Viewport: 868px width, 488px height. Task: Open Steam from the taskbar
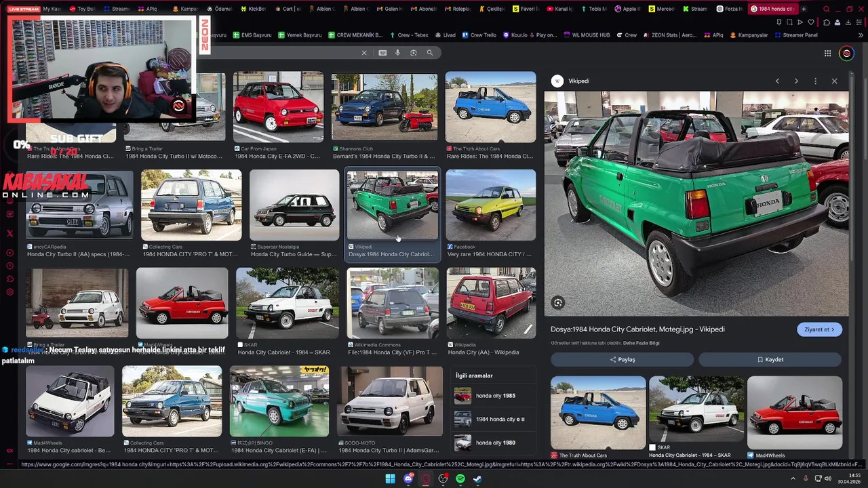coord(477,479)
